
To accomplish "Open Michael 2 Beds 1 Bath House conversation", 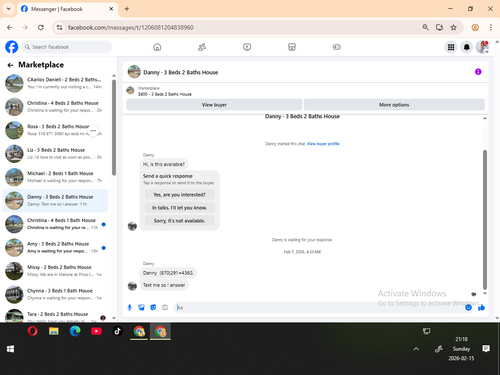I will pyautogui.click(x=55, y=177).
